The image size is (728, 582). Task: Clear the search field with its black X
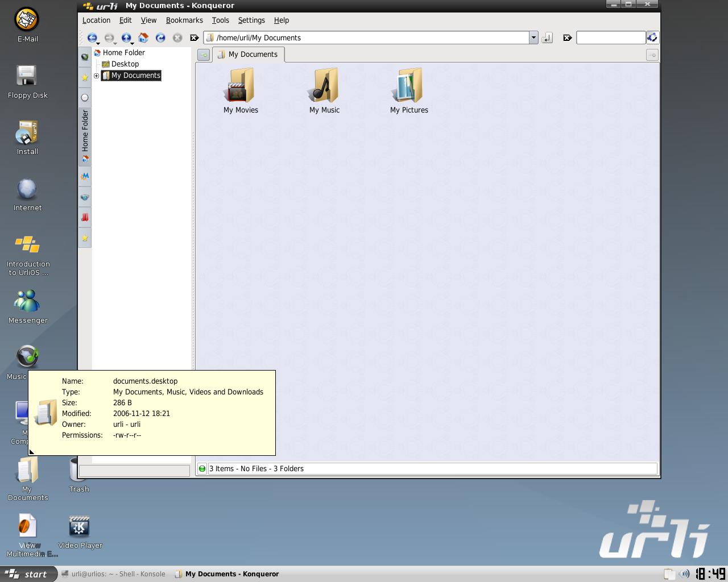coord(567,38)
